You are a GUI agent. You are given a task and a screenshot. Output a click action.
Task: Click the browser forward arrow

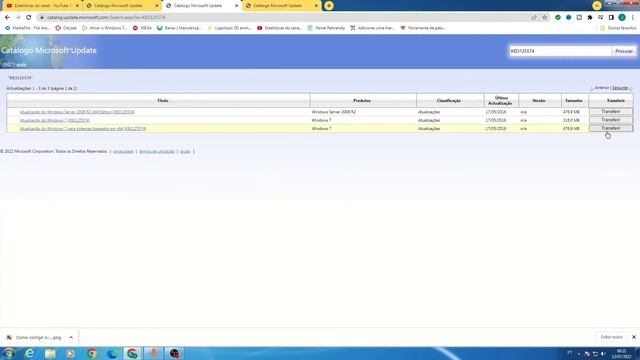coord(18,18)
